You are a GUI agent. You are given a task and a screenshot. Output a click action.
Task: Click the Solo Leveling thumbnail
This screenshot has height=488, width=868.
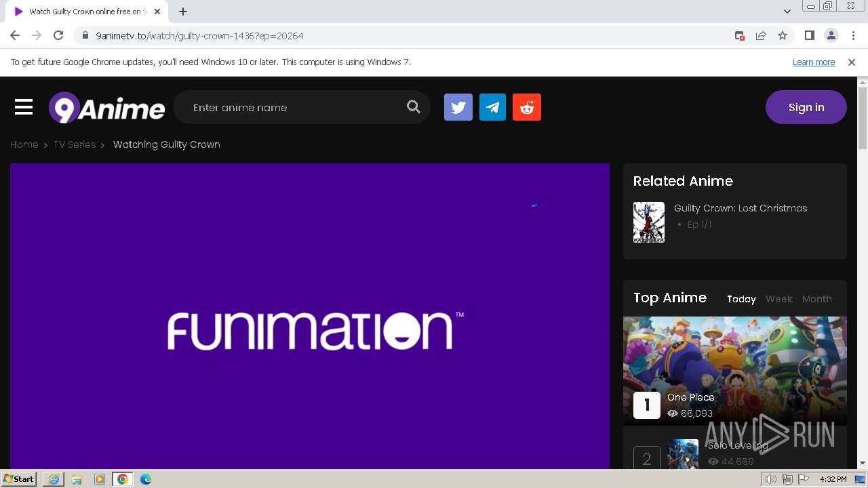click(683, 453)
